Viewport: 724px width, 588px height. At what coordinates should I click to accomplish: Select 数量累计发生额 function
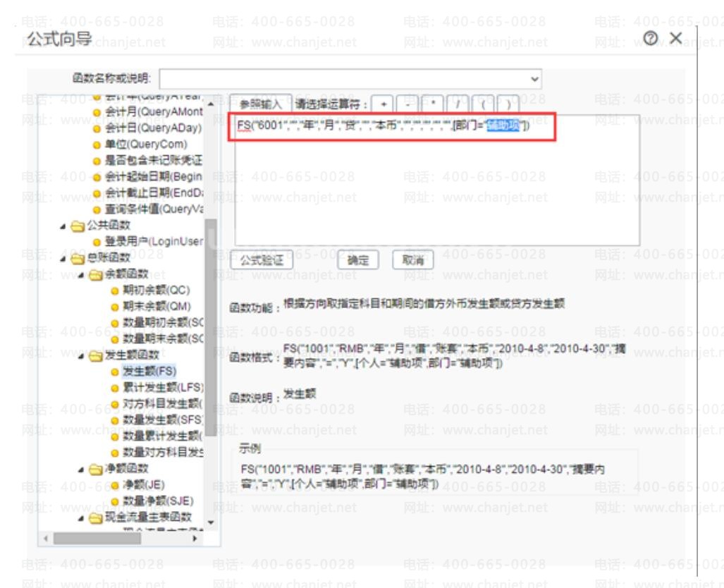[163, 436]
